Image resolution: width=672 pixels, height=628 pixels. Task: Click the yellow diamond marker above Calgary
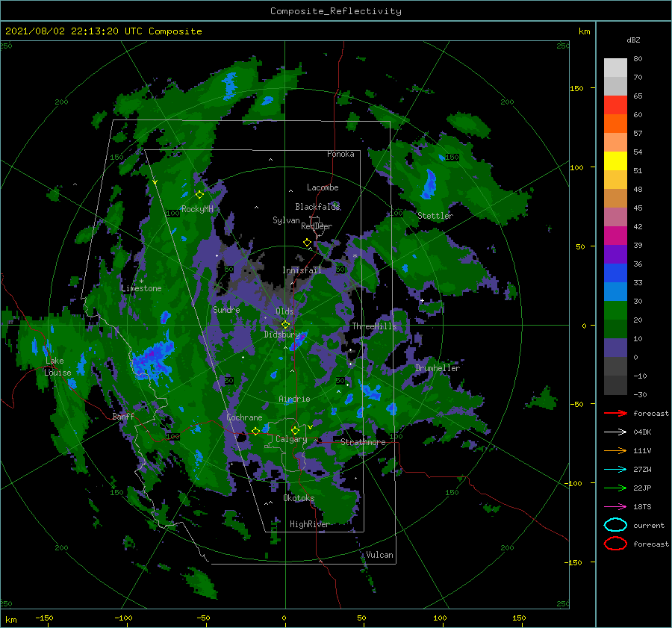(x=295, y=430)
